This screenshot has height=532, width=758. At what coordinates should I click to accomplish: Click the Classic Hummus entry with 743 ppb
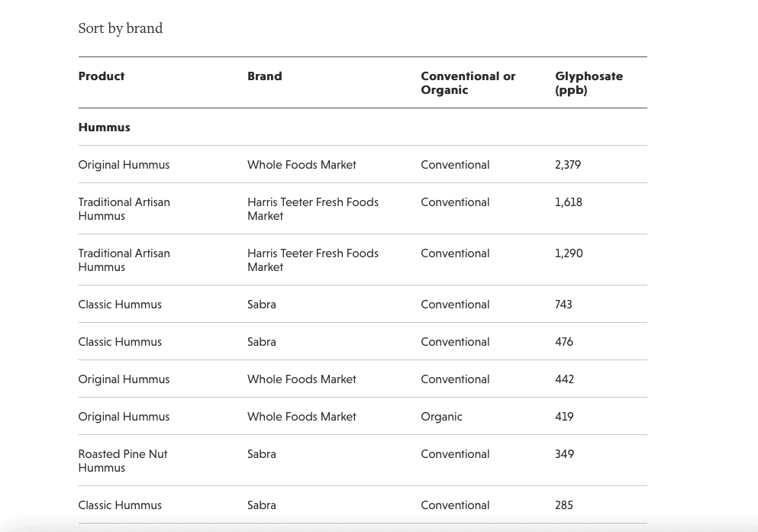point(120,305)
